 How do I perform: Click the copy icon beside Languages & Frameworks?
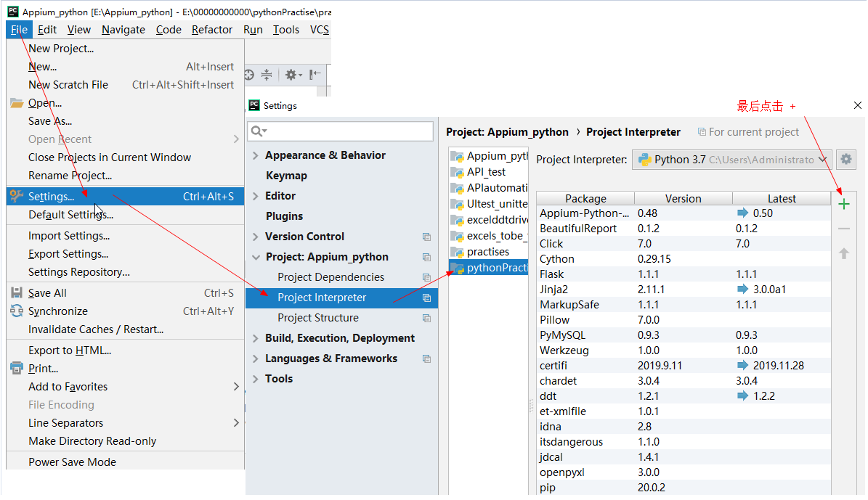point(426,359)
